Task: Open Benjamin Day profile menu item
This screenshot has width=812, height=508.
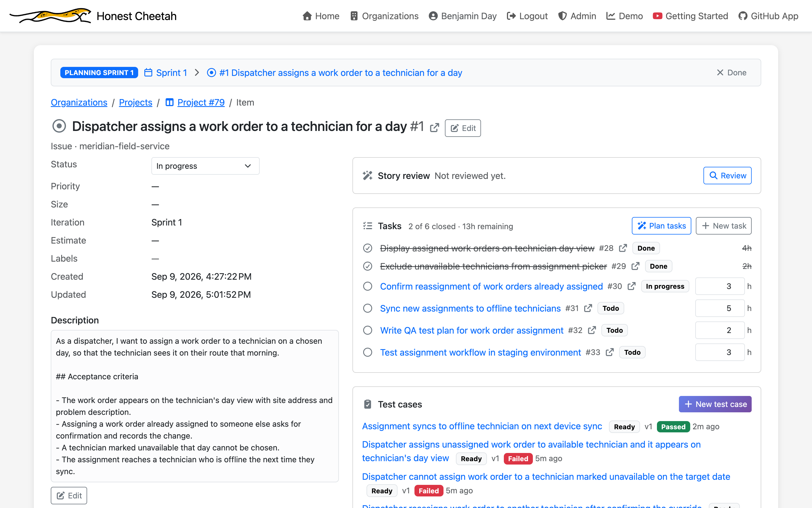Action: click(462, 16)
